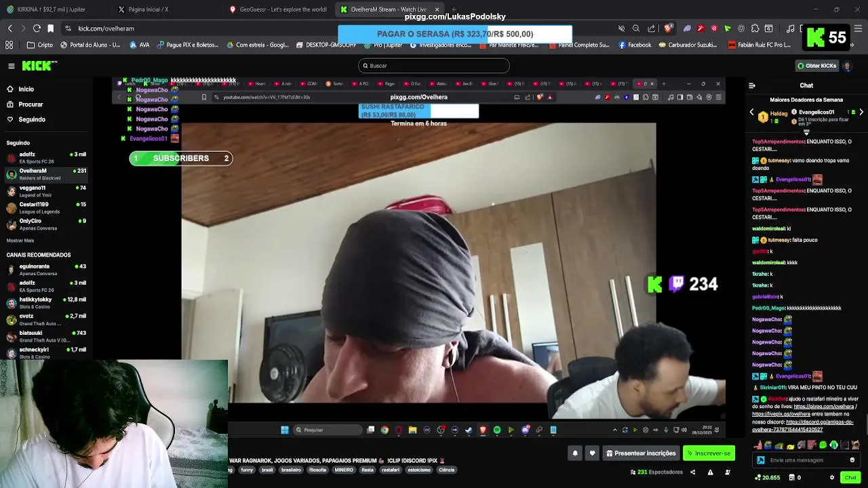
Task: Switch to the Página Inicial / X tab
Action: click(148, 9)
